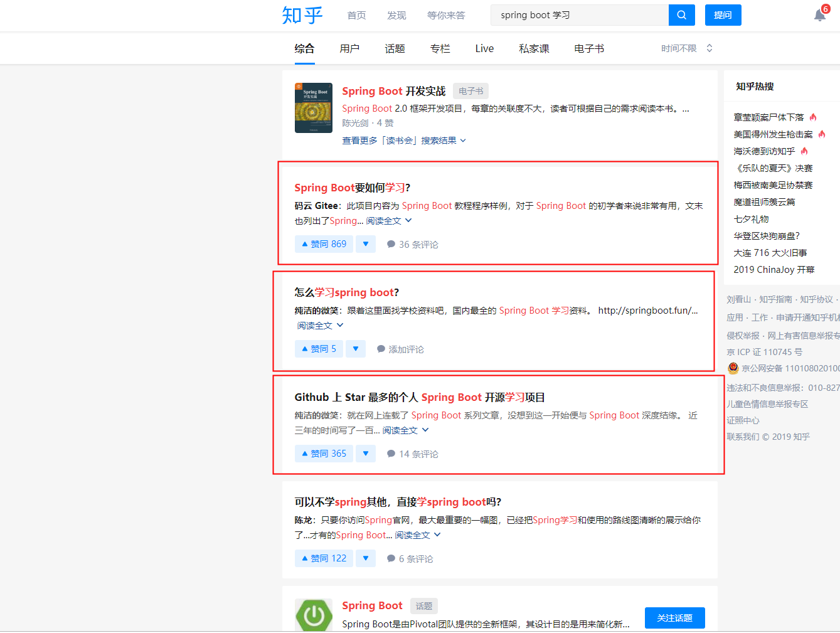Open hot search 2019 ChinaJoy 开幕

tap(774, 270)
